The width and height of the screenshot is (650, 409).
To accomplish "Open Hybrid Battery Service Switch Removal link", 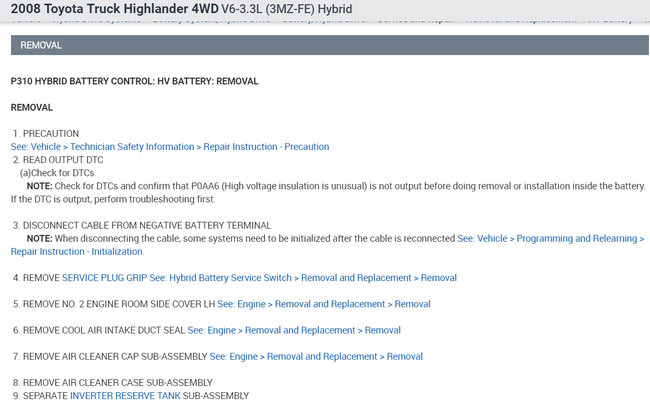I will pos(303,278).
